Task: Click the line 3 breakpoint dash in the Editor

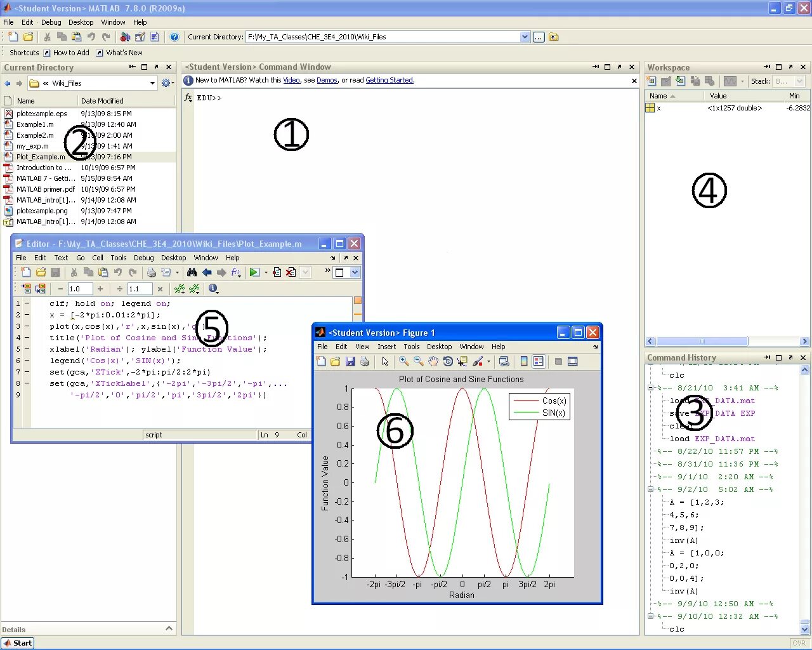Action: 27,326
